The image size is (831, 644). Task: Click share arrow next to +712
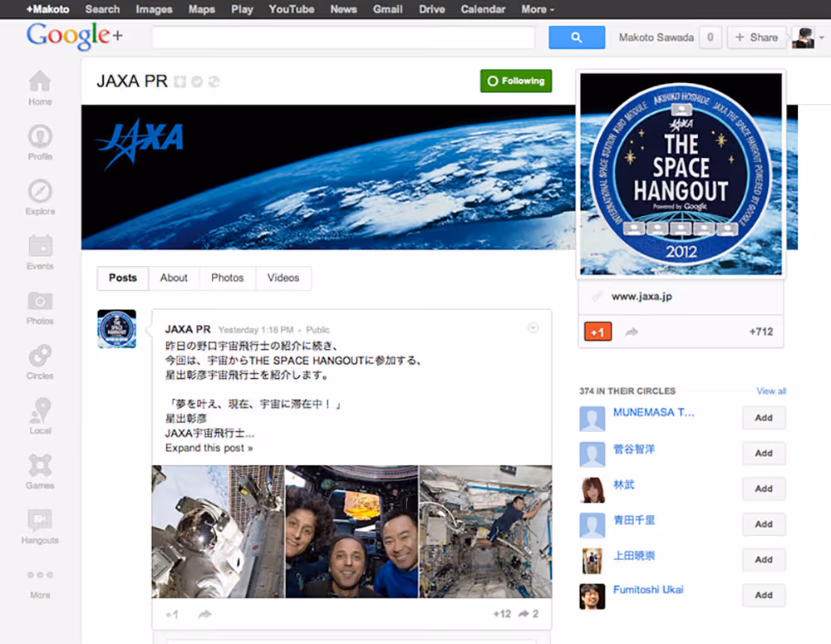[x=632, y=332]
